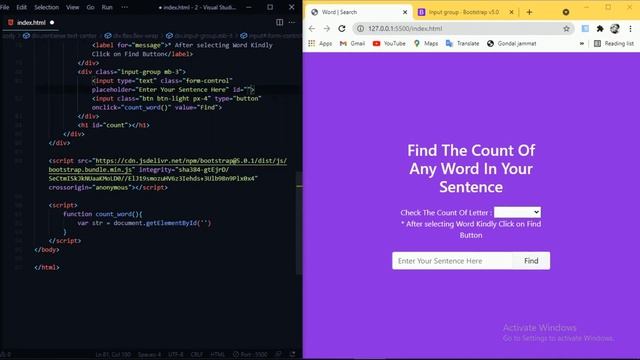This screenshot has width=640, height=360.
Task: Click the closing </html> tag line
Action: (47, 267)
